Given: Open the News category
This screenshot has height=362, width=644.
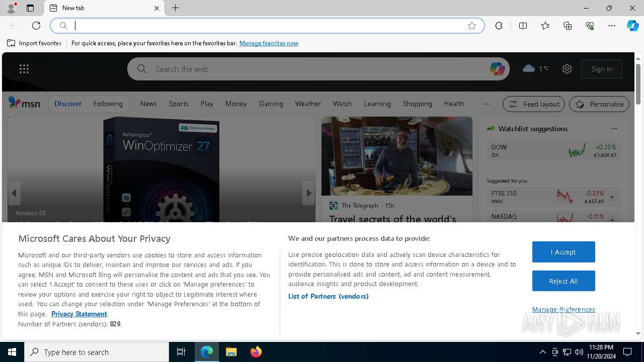Looking at the screenshot, I should click(x=148, y=104).
